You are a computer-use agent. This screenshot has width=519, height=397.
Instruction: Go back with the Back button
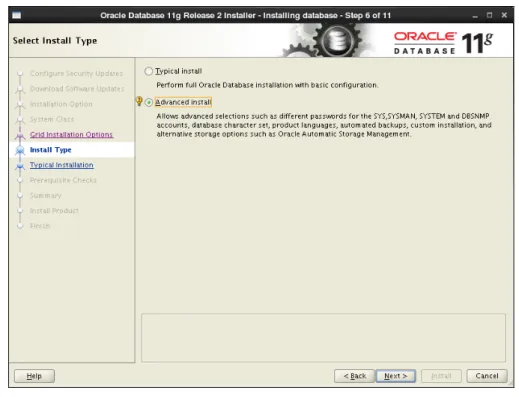pos(355,376)
